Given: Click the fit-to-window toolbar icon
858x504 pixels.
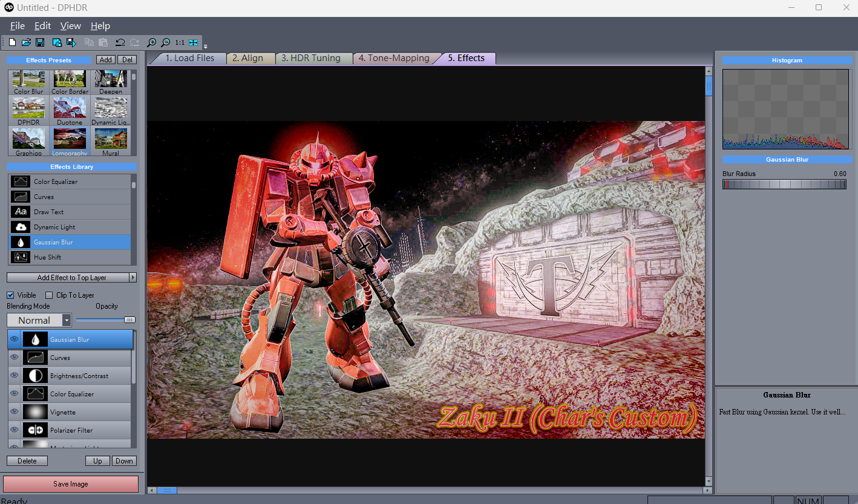Looking at the screenshot, I should [x=194, y=42].
